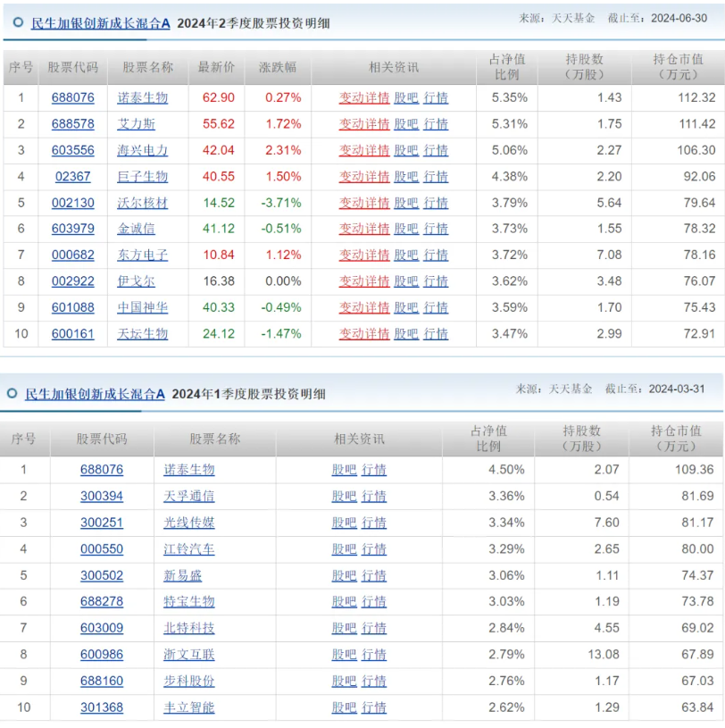Screen dimensions: 725x728
Task: Open 行情 for the 光线传媒 row
Action: click(373, 523)
